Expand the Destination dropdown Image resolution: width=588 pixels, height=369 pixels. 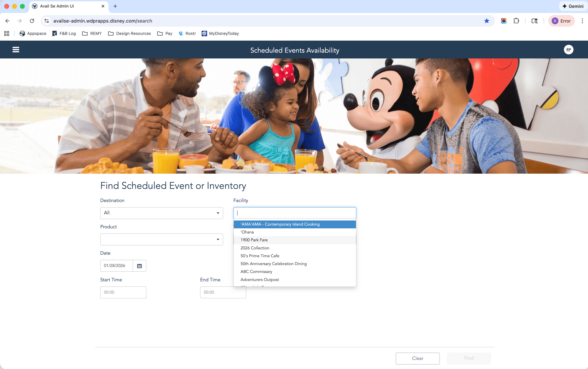(161, 213)
